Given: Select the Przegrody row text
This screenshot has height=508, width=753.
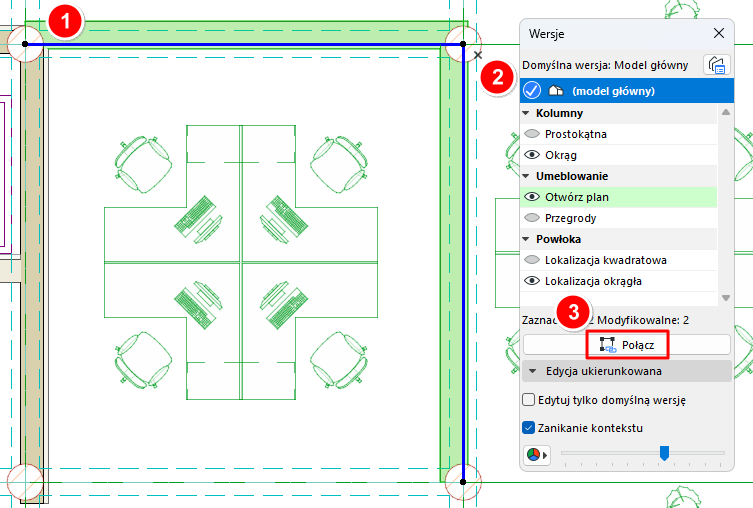Looking at the screenshot, I should pyautogui.click(x=571, y=218).
